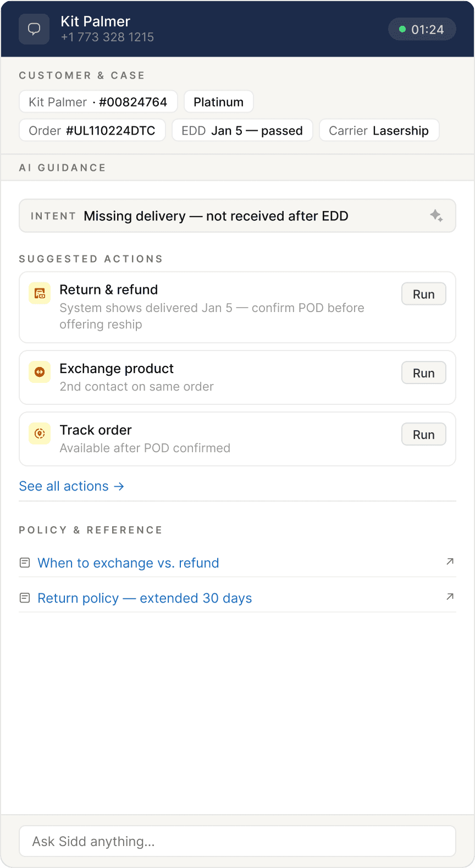
Task: Select the Kit Palmer #00824764 customer chip
Action: pyautogui.click(x=98, y=102)
